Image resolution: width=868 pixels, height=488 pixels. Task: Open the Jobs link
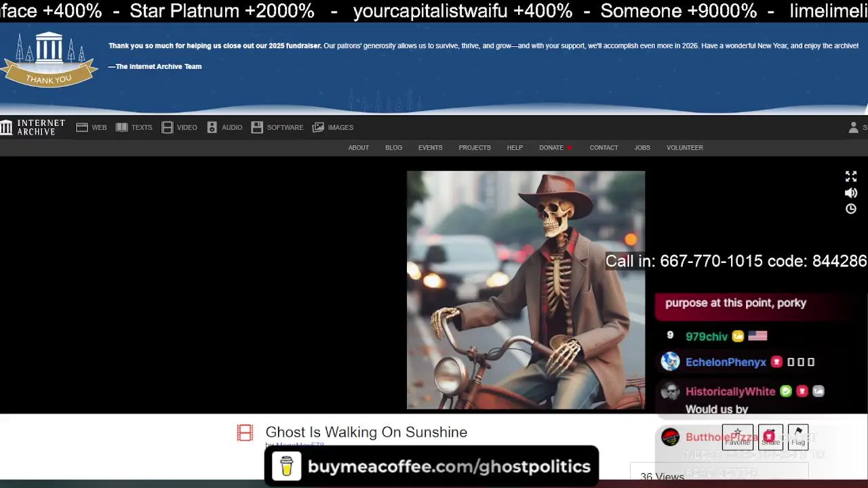642,148
